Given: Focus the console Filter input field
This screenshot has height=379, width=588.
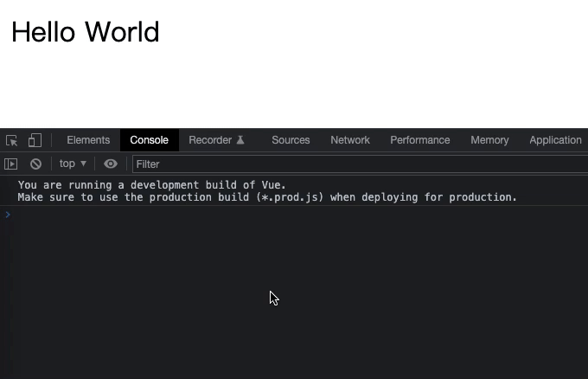Looking at the screenshot, I should click(x=360, y=164).
